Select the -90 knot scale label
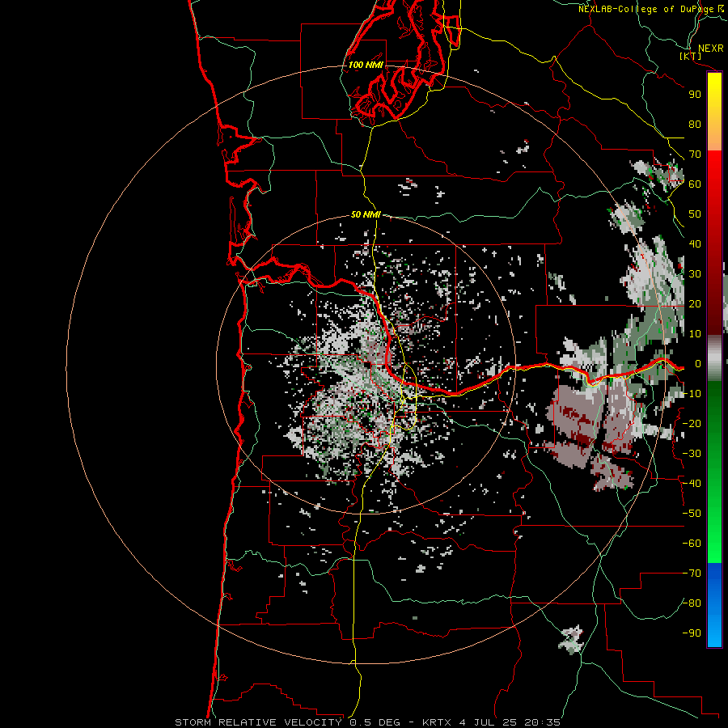Screen dimensions: 728x728 click(692, 633)
